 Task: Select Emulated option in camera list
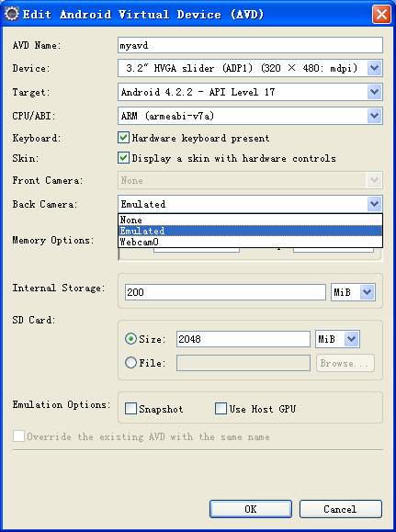251,231
